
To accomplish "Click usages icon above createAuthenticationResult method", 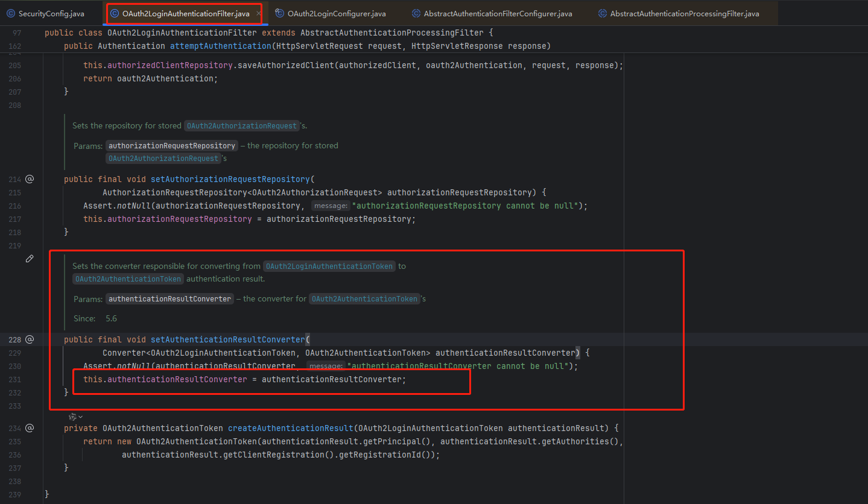I will point(72,416).
